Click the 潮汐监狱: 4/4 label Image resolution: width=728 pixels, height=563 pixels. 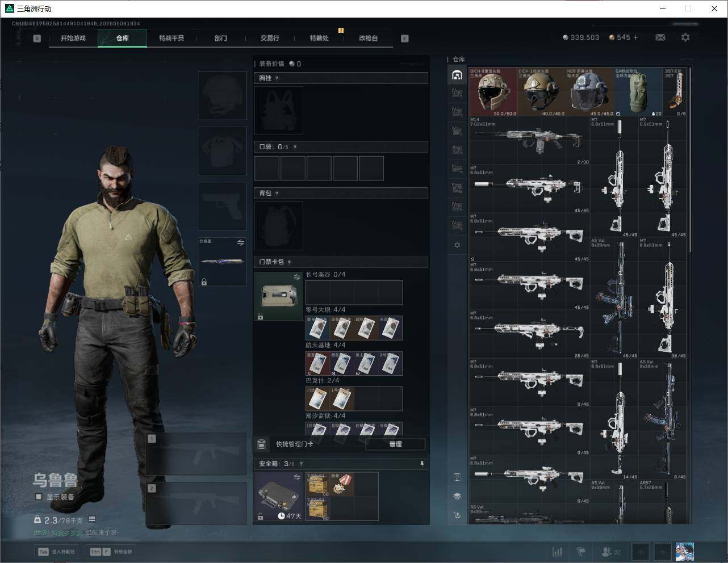coord(325,416)
